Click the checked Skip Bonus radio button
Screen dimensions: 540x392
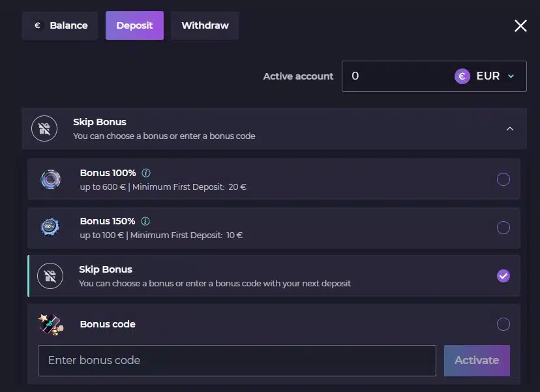click(x=503, y=275)
